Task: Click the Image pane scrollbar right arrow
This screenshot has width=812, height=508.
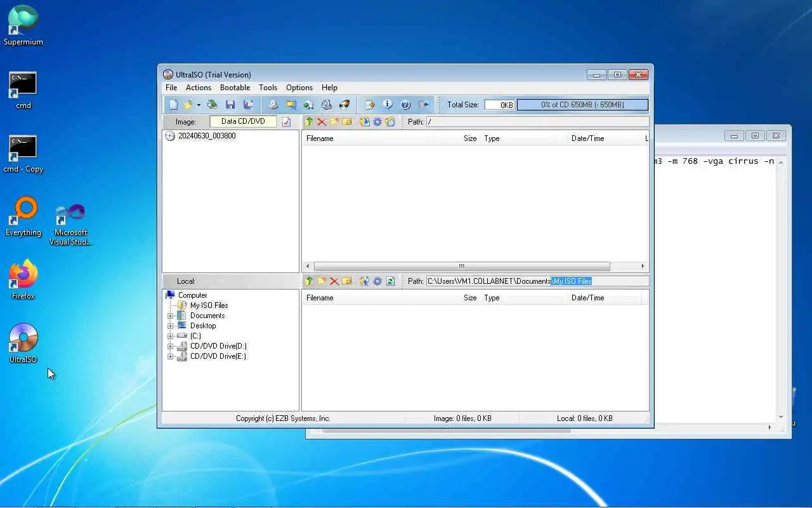Action: pos(643,266)
